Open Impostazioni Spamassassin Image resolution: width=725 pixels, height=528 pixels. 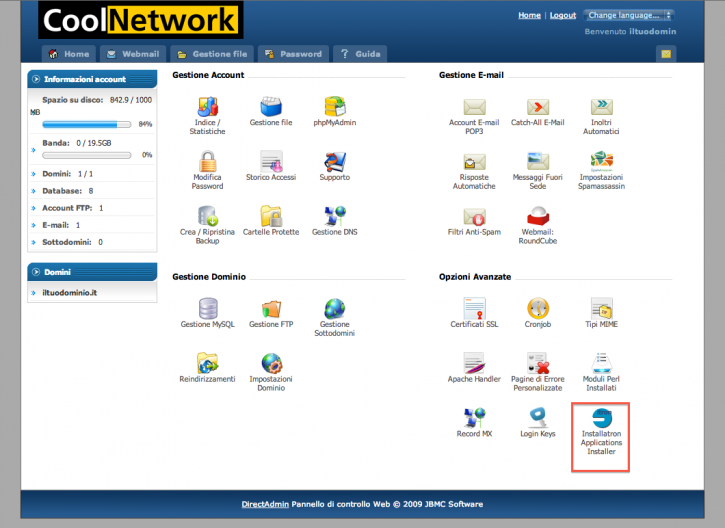(x=602, y=161)
